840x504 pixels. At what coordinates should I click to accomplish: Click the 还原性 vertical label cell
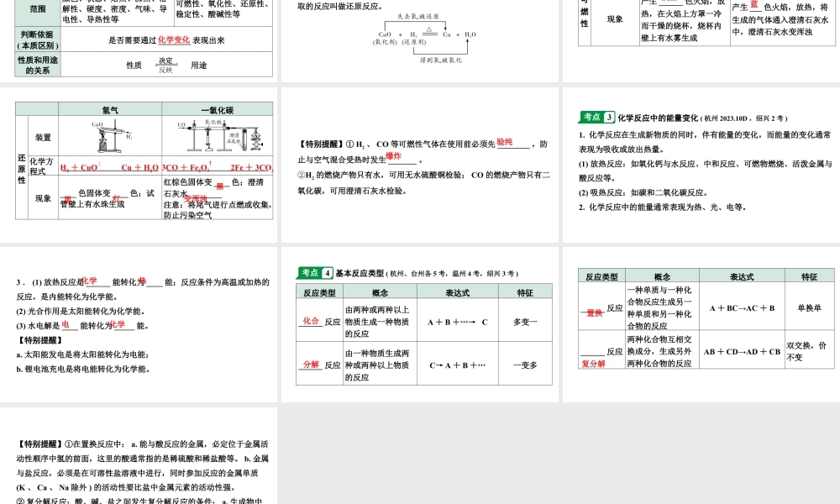(x=22, y=171)
